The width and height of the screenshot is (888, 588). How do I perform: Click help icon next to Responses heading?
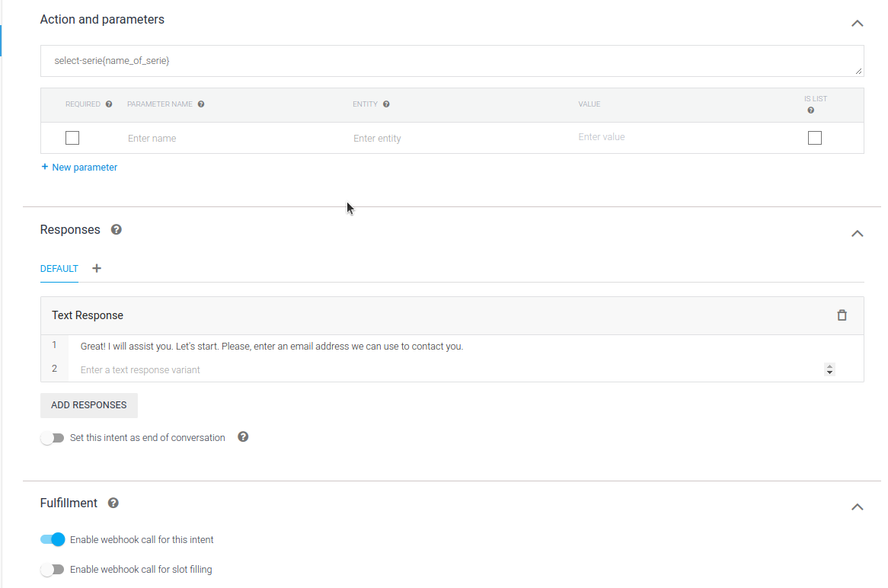coord(117,229)
